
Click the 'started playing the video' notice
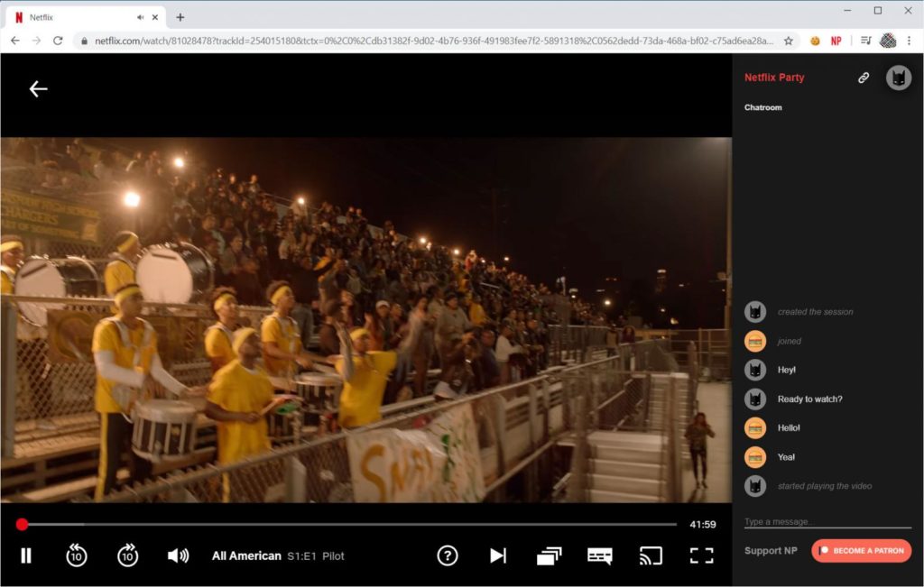(825, 486)
